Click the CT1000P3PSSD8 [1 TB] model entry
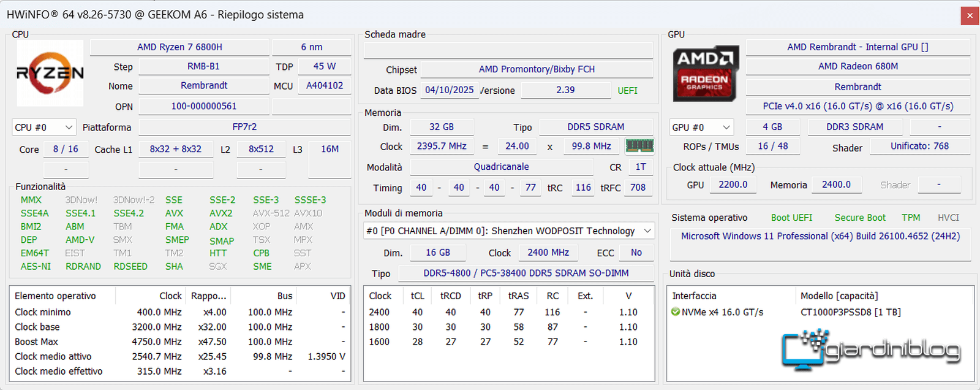980x390 pixels. [850, 312]
